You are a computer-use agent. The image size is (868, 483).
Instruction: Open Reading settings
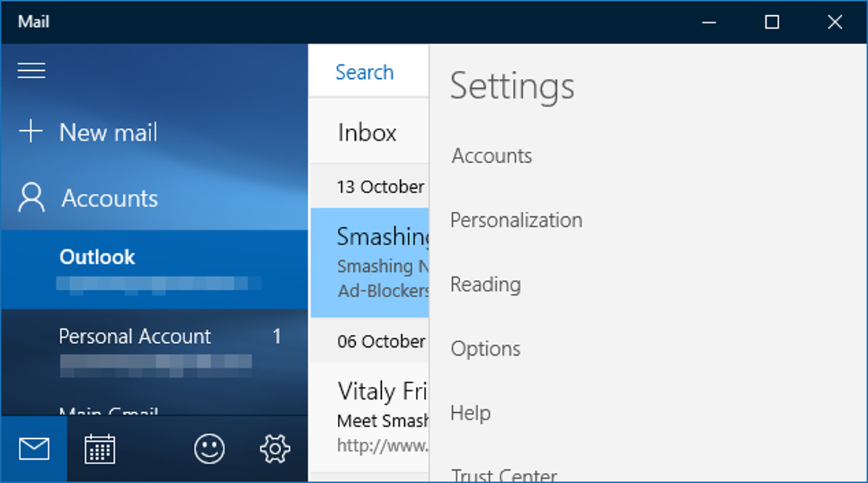[x=485, y=284]
